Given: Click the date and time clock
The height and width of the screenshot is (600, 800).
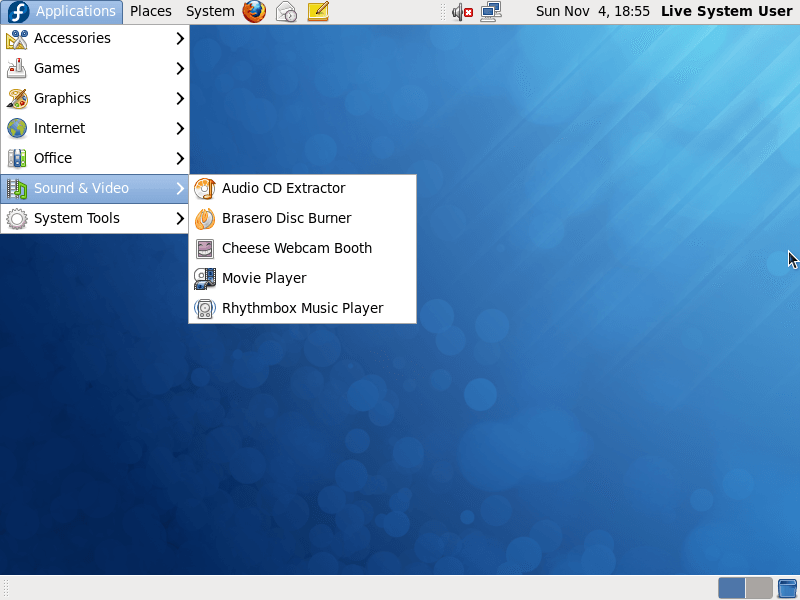Looking at the screenshot, I should (592, 11).
